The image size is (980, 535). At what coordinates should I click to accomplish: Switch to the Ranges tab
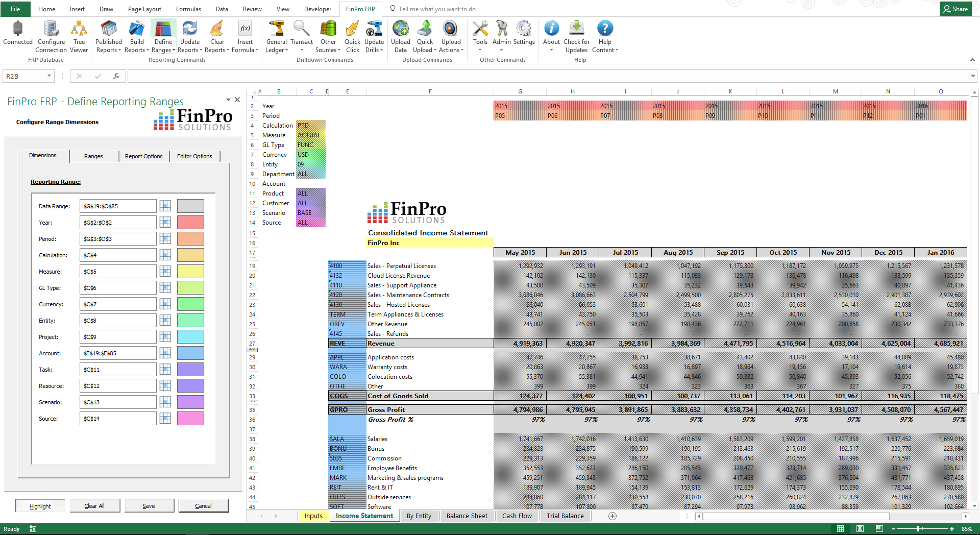click(93, 156)
